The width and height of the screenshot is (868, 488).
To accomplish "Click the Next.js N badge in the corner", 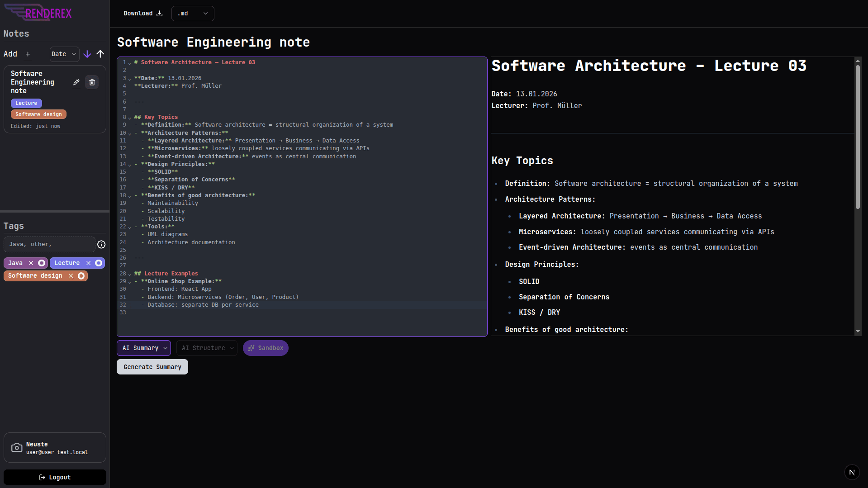I will point(852,472).
